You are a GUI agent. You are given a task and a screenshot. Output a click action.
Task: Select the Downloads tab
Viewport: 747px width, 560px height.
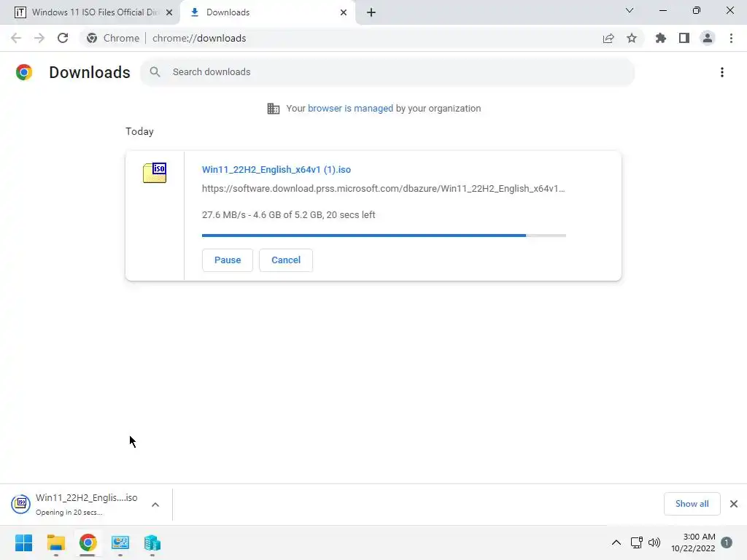(x=268, y=12)
